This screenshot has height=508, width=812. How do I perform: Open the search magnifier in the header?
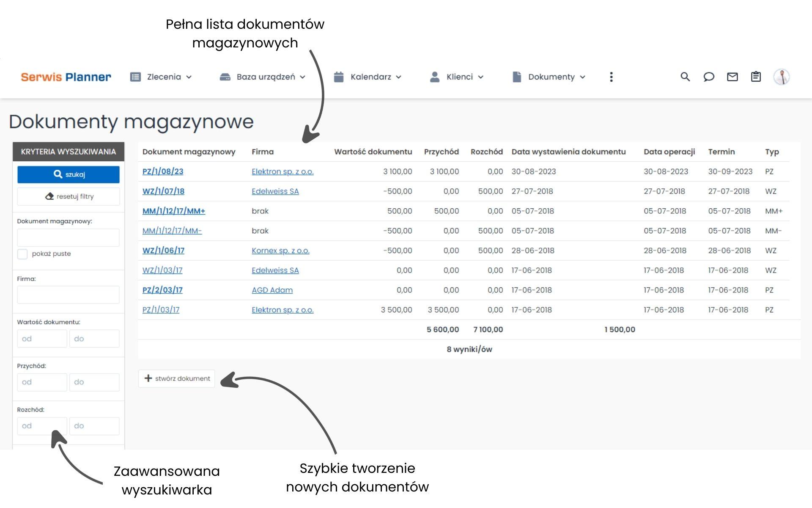pos(685,77)
